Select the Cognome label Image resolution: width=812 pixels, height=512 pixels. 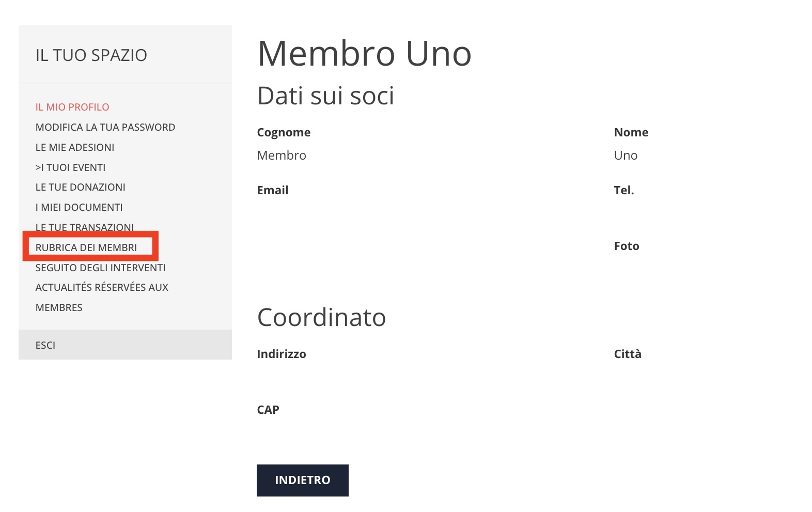point(284,132)
